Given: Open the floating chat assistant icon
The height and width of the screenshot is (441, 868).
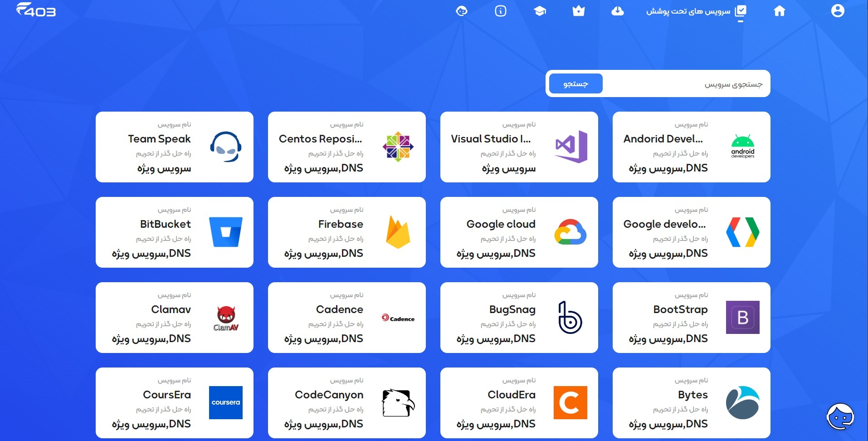Looking at the screenshot, I should click(x=840, y=416).
